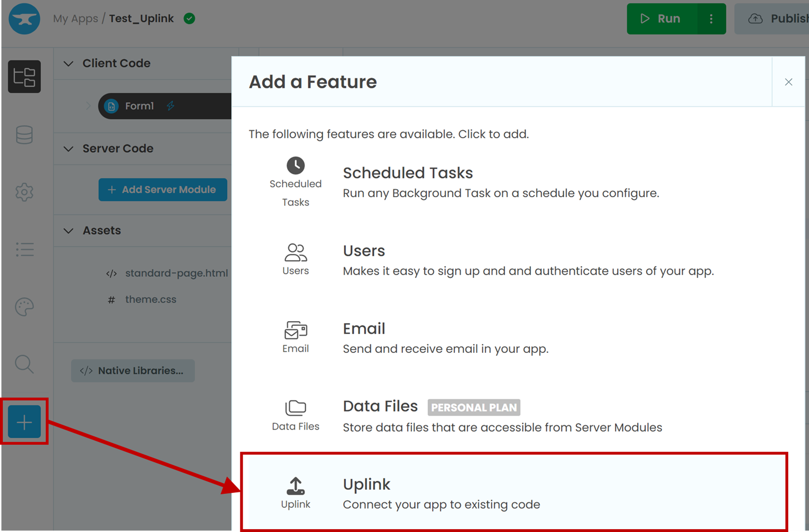This screenshot has height=532, width=809.
Task: Click the Form1 form icon
Action: point(112,106)
